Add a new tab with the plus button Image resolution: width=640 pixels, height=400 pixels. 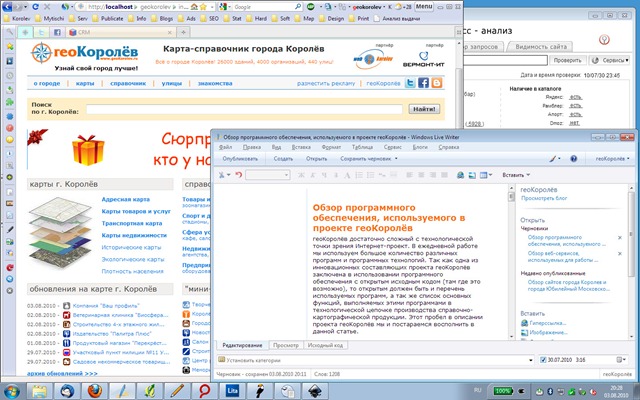[184, 32]
